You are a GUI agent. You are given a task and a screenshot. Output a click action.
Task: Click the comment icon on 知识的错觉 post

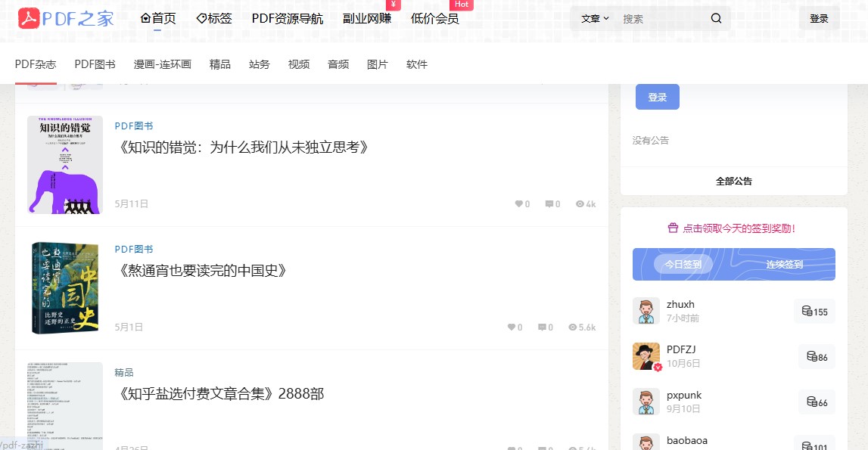point(549,204)
